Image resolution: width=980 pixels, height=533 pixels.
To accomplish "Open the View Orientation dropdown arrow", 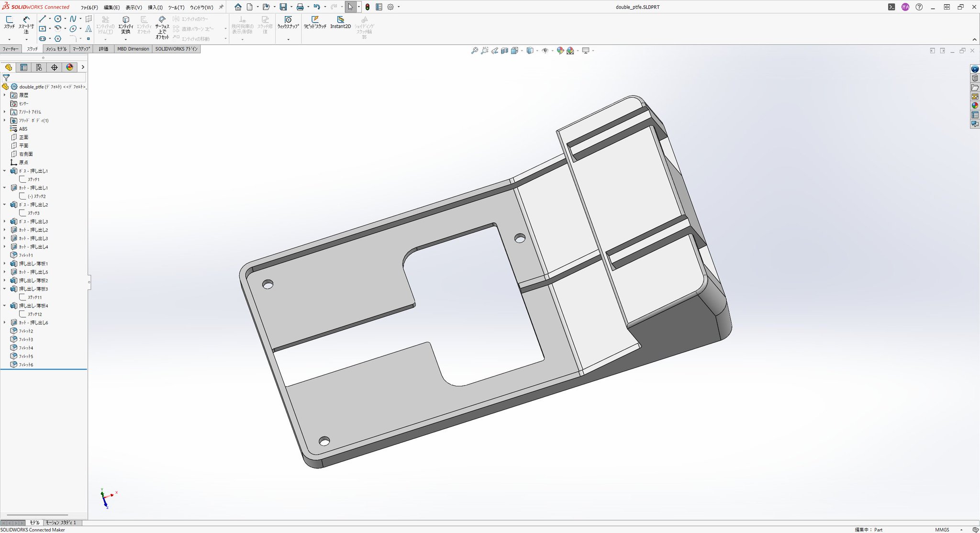I will pos(522,50).
